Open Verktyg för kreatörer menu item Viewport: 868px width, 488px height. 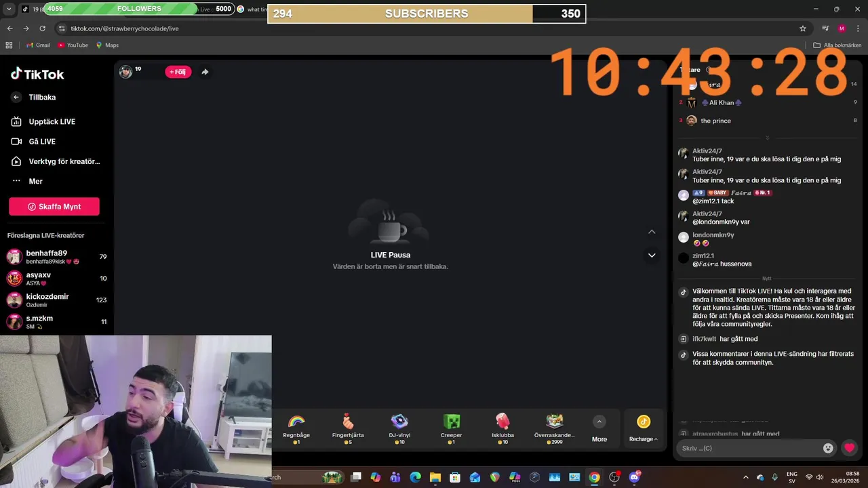[x=56, y=161]
